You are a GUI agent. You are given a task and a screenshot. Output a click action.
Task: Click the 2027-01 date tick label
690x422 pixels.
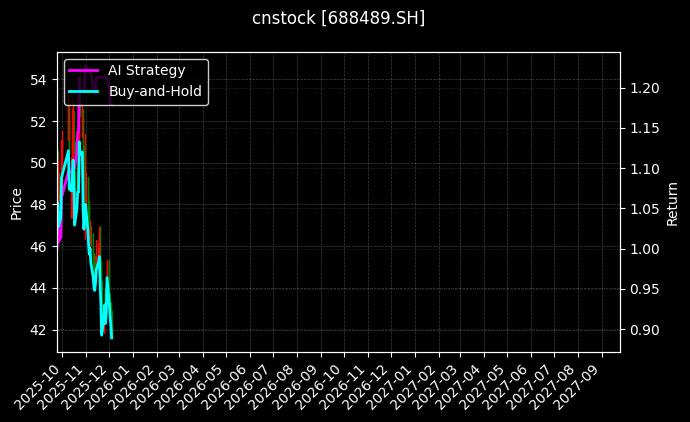click(391, 385)
